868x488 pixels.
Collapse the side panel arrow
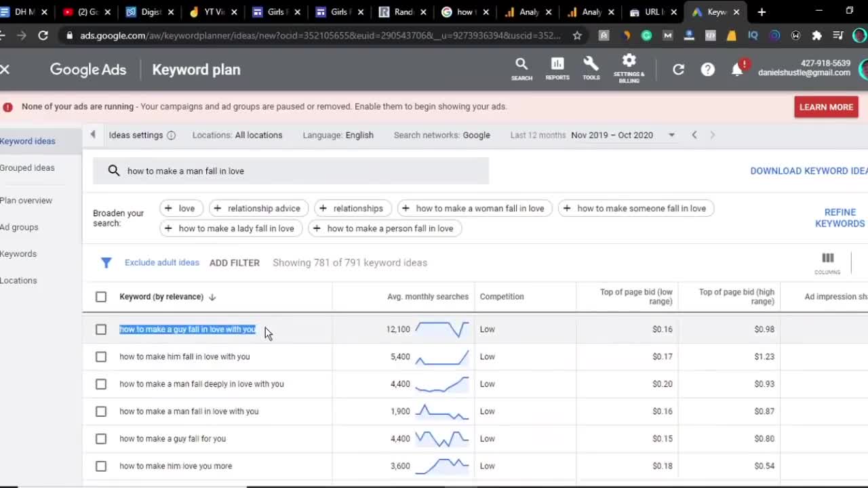click(x=93, y=135)
